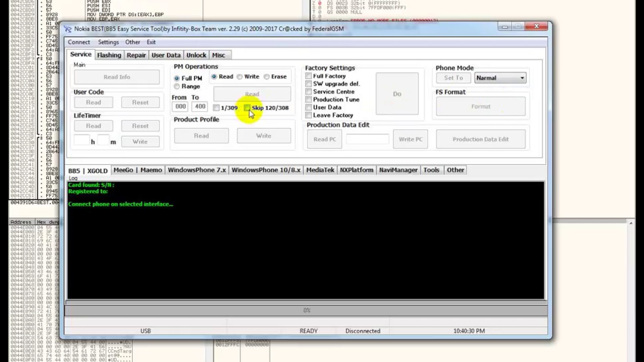Click the LifeTimer hours input field
The height and width of the screenshot is (362, 644).
point(82,141)
